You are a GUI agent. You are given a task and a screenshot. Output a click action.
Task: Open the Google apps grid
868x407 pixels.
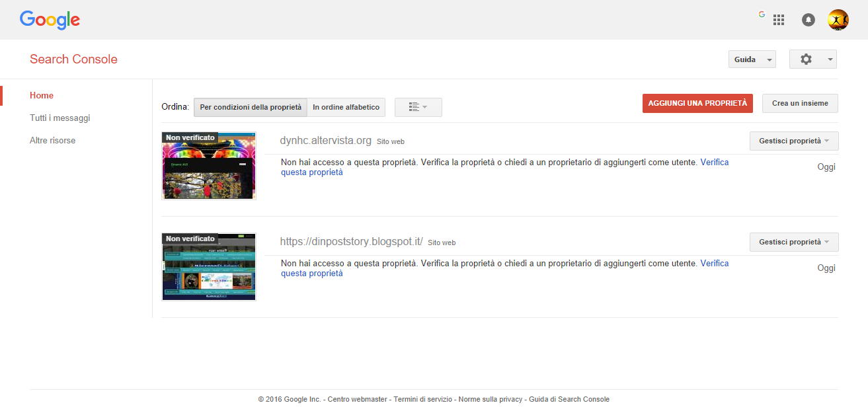pyautogui.click(x=779, y=20)
